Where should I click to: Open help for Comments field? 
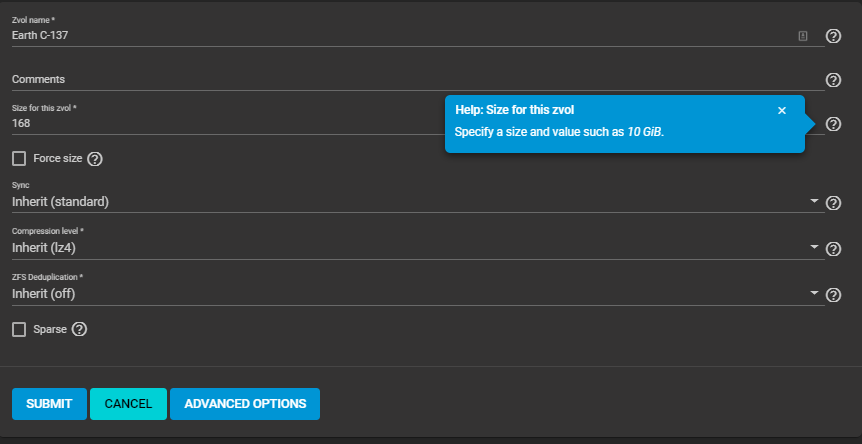tap(833, 80)
